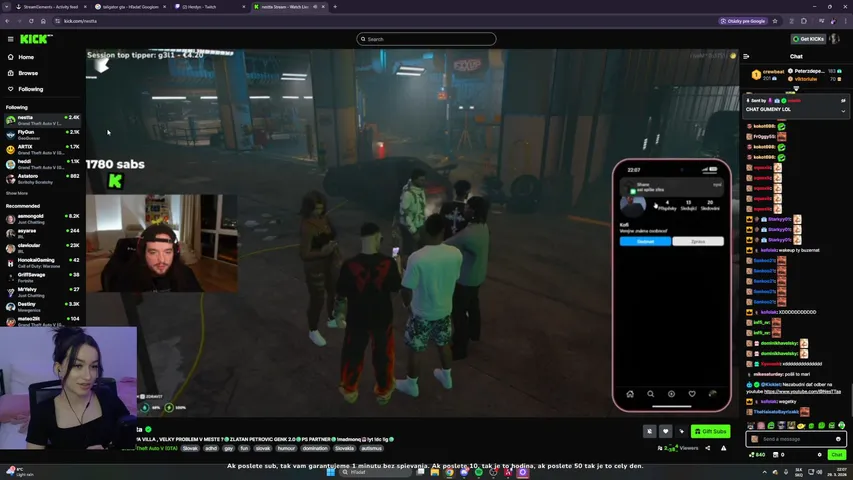Open the FlyGun channel in the Following list
This screenshot has width=853, height=480.
(42, 135)
